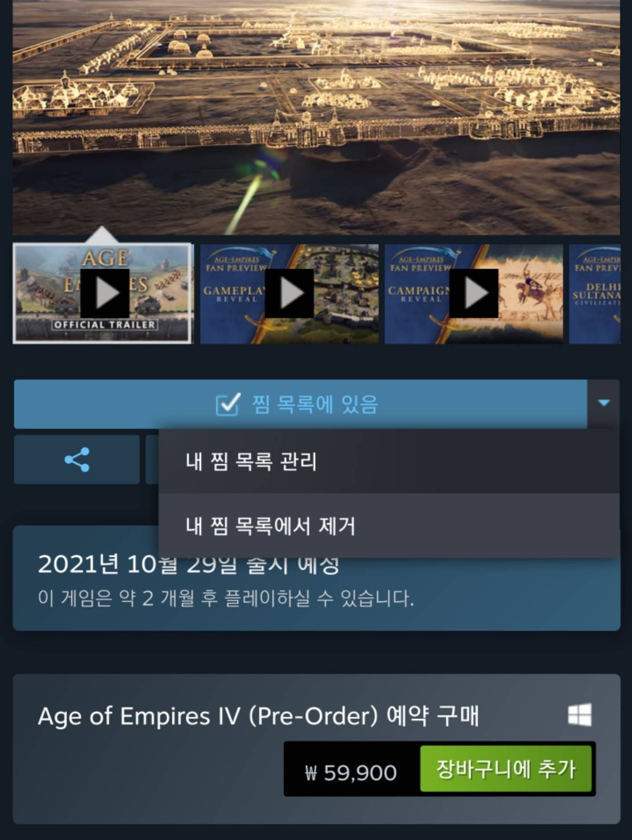This screenshot has width=632, height=840.
Task: Select 내 찜 목록에서 제거 menu entry
Action: click(x=389, y=525)
